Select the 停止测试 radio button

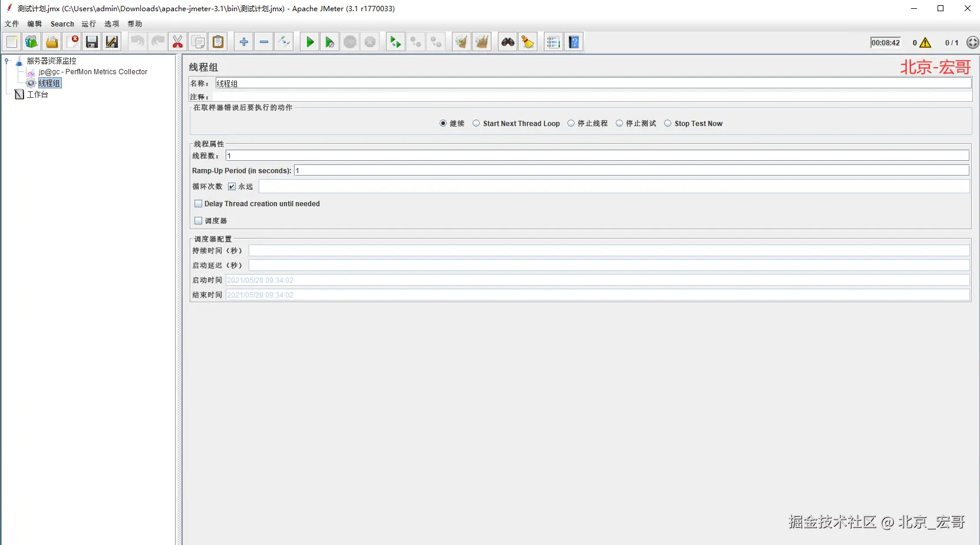coord(619,123)
